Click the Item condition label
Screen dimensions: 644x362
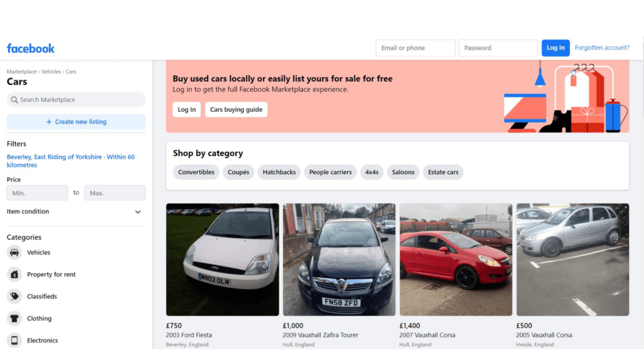click(28, 211)
